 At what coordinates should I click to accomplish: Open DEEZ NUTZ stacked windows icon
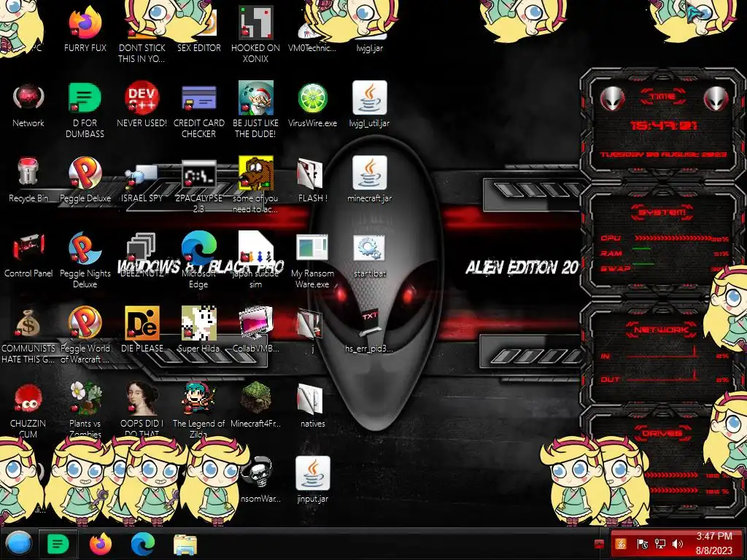[142, 248]
